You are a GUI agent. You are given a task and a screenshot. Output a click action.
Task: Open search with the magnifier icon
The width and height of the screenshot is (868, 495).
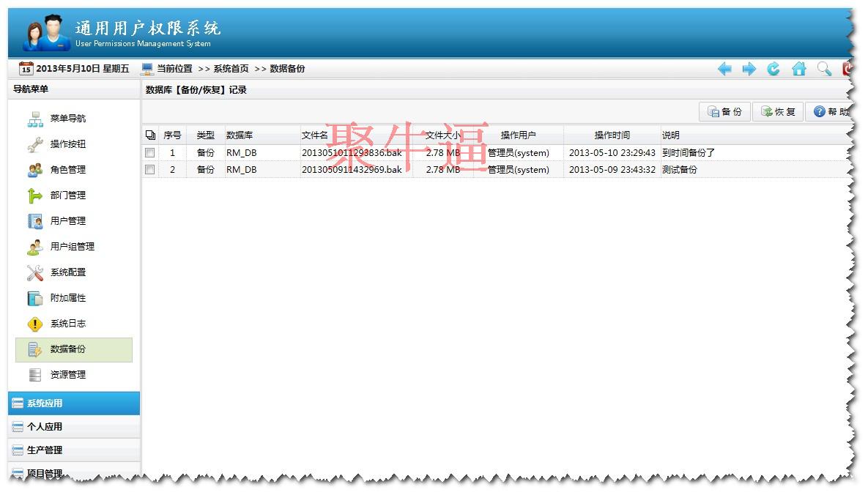pos(824,69)
